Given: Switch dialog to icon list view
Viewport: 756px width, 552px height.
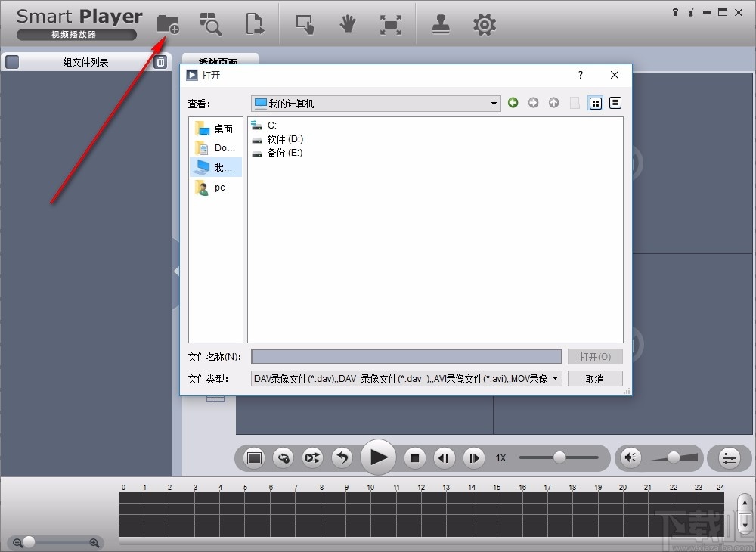Looking at the screenshot, I should (596, 103).
